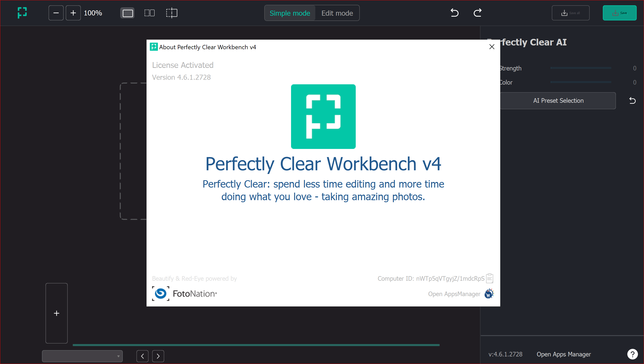Reset AI preset with the revert icon
This screenshot has width=644, height=364.
[x=632, y=101]
